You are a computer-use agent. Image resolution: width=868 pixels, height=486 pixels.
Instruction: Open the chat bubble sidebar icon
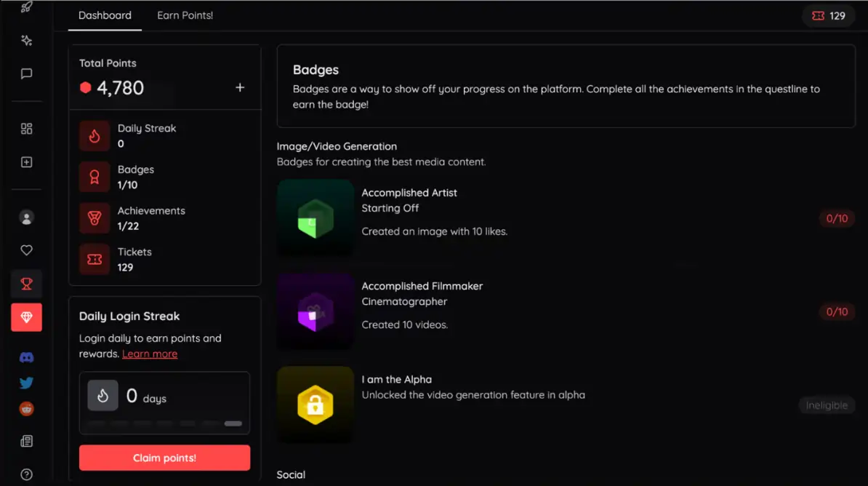[26, 73]
